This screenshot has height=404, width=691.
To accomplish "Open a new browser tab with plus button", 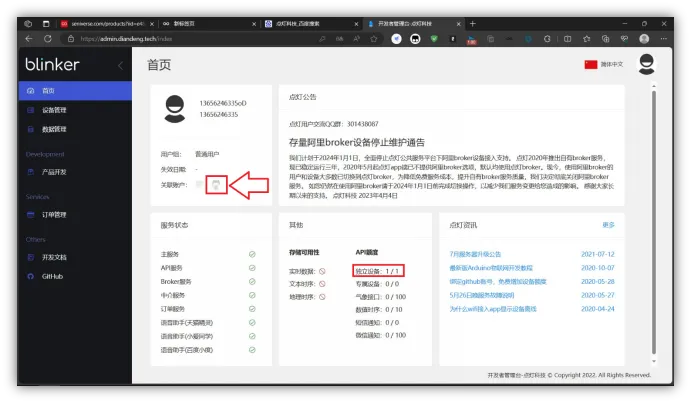I will click(472, 24).
